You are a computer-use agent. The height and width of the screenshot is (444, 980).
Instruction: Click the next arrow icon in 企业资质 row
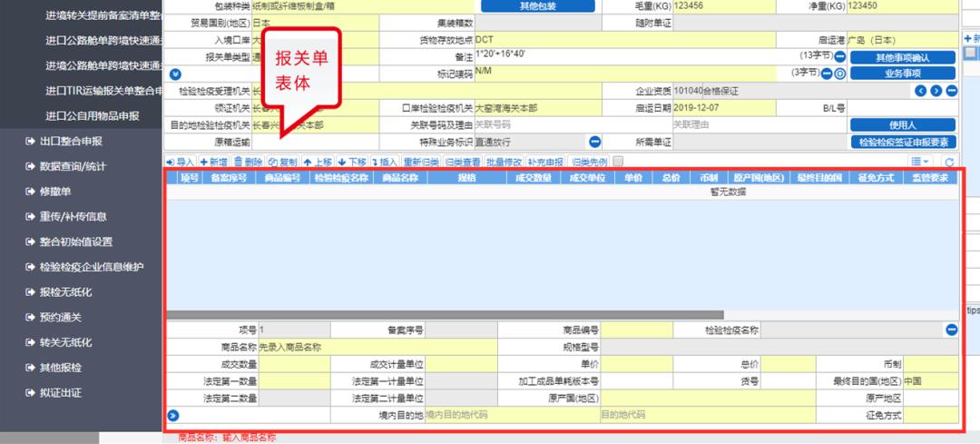click(x=936, y=91)
